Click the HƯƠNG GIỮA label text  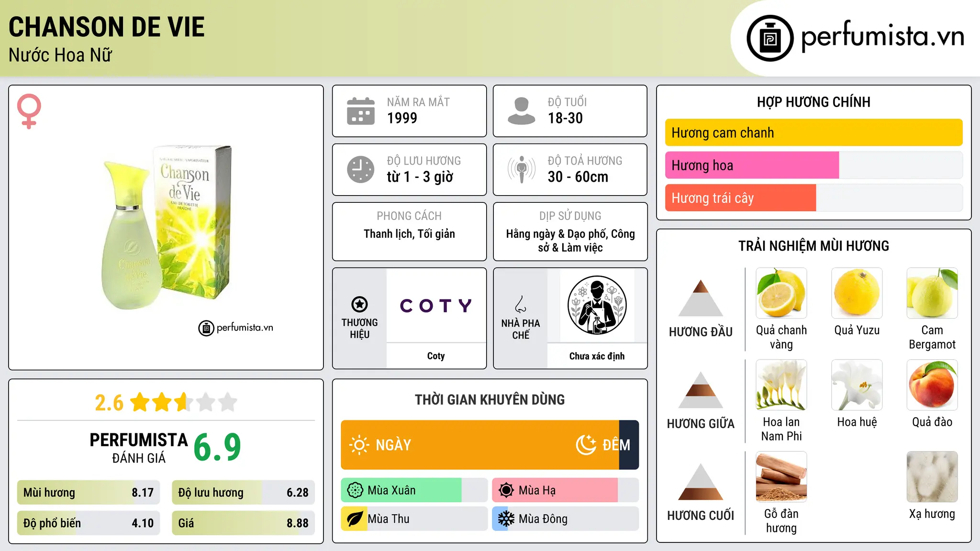coord(701,424)
